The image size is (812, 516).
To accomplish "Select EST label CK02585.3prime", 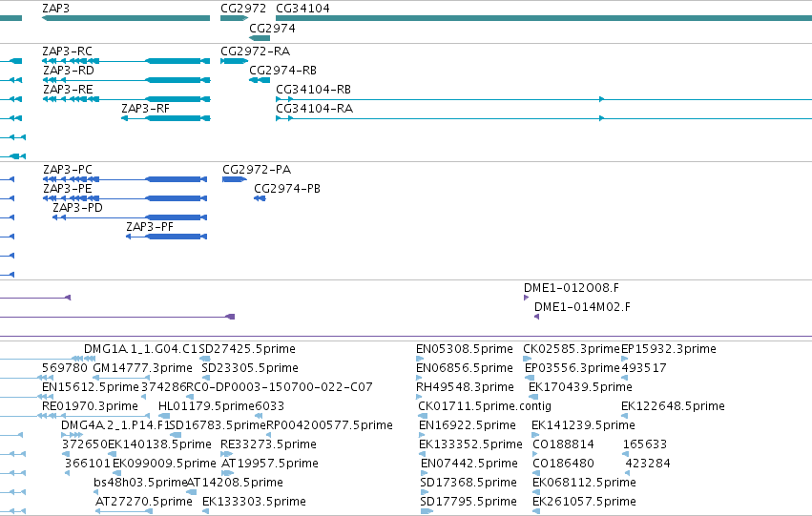I will point(572,349).
